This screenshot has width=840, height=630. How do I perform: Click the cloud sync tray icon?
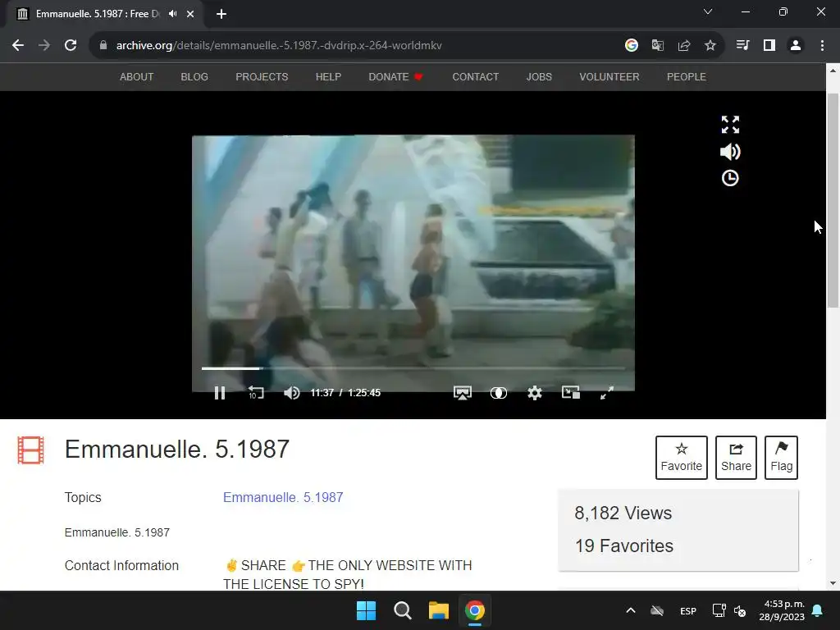[657, 610]
